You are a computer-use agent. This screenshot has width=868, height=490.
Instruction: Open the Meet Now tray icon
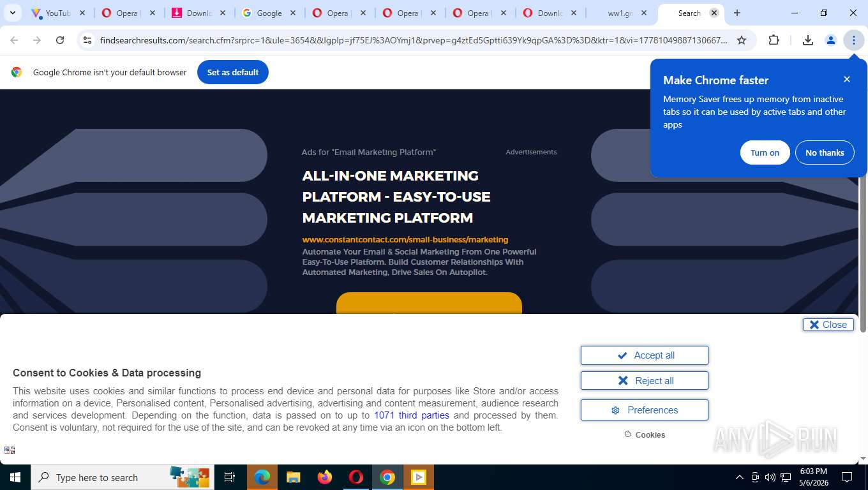click(x=755, y=477)
